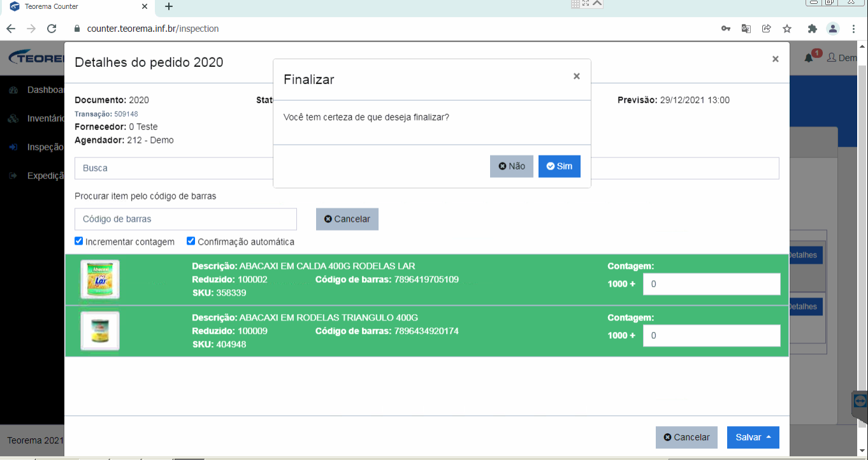Click the address bar URL
Image resolution: width=868 pixels, height=460 pixels.
(153, 29)
